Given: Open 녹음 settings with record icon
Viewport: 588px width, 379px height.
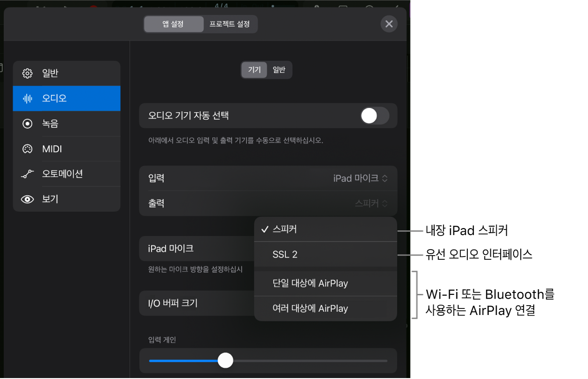Looking at the screenshot, I should (28, 123).
